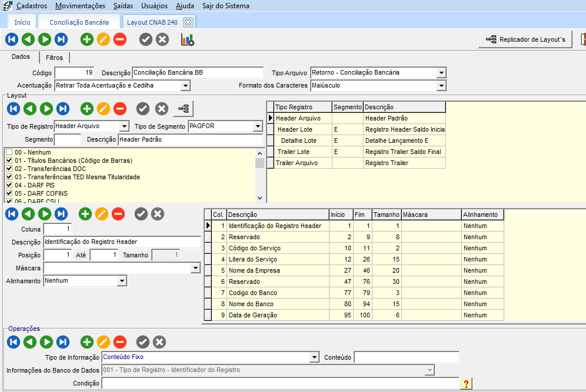The image size is (586, 392).
Task: Click the help question mark beside Condição
Action: 466,384
